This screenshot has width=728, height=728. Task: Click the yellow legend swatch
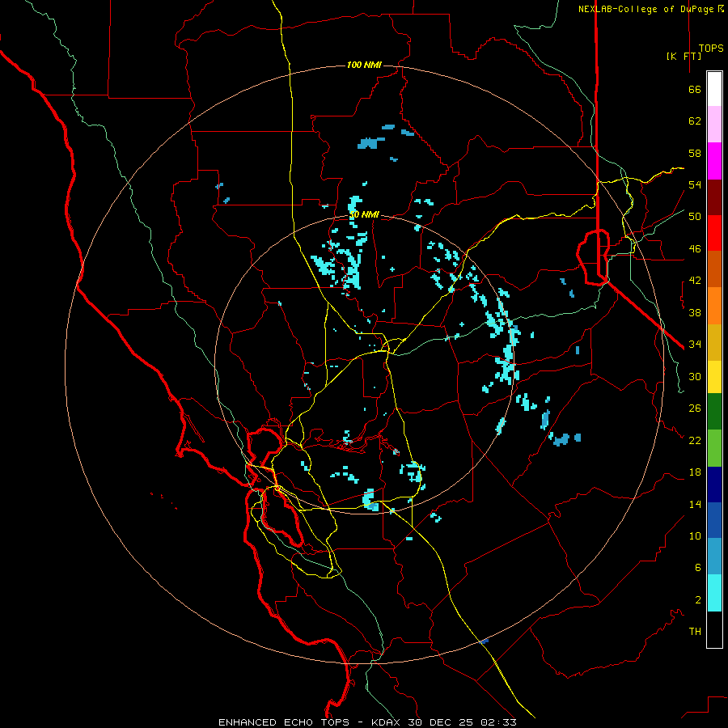(x=714, y=377)
